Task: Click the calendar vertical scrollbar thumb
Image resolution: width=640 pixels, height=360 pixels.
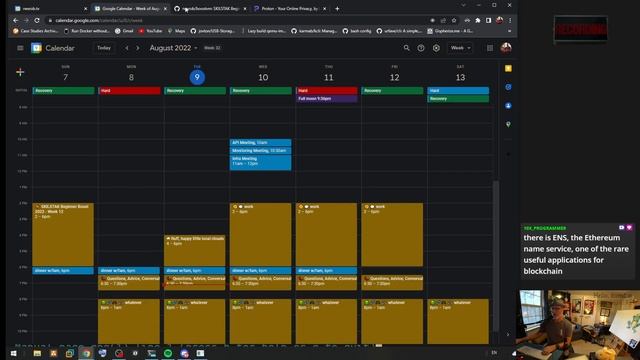Action: (496, 255)
